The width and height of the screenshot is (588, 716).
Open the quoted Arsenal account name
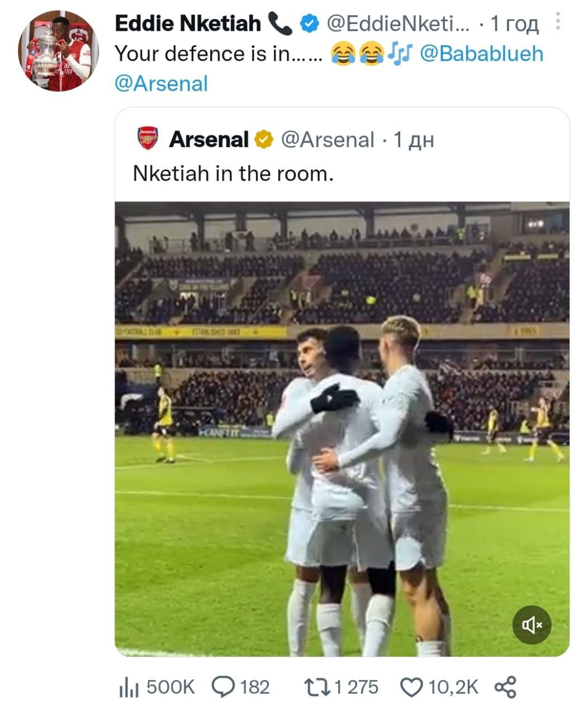(208, 139)
